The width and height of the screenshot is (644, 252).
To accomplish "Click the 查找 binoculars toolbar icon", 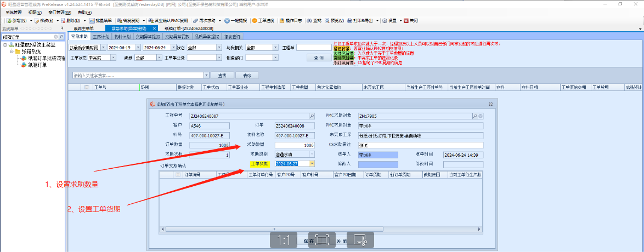I will [309, 20].
